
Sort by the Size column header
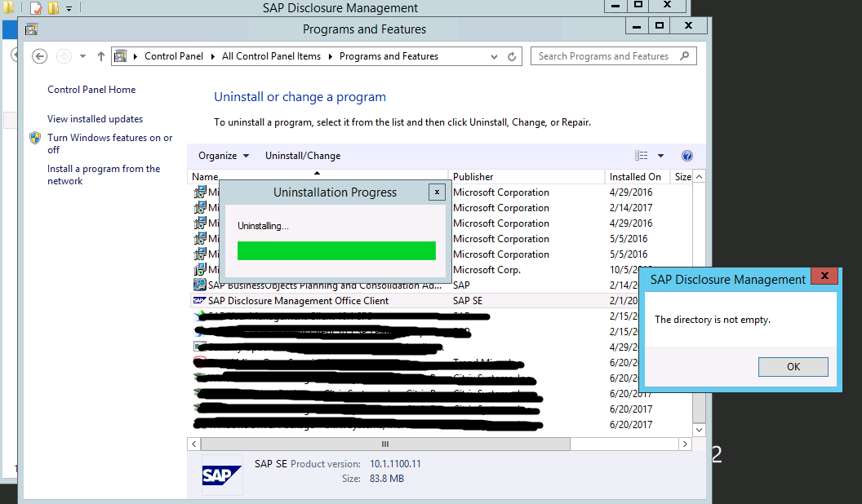point(682,177)
